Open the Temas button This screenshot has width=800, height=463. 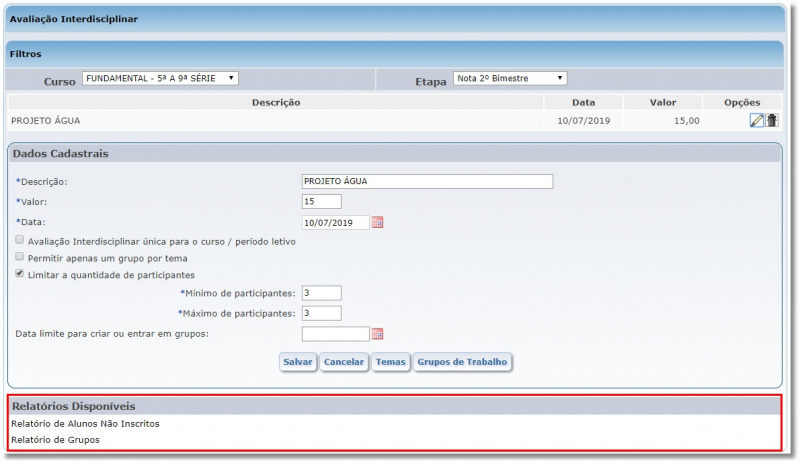pyautogui.click(x=390, y=362)
